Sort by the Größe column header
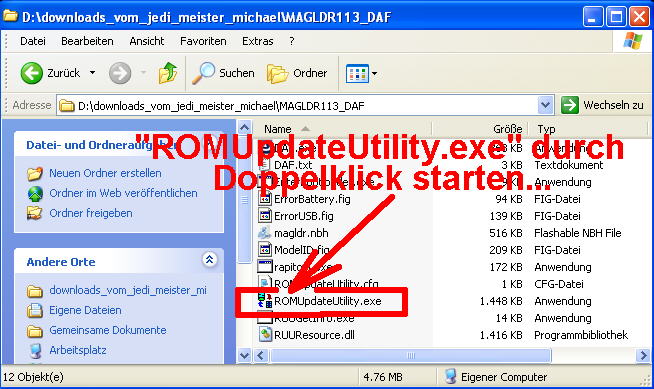 480,129
